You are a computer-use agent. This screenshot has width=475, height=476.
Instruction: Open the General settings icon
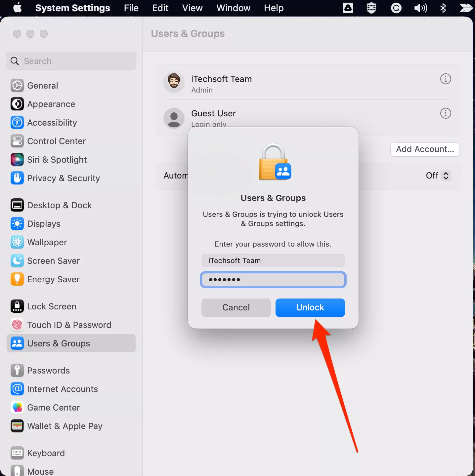(17, 86)
